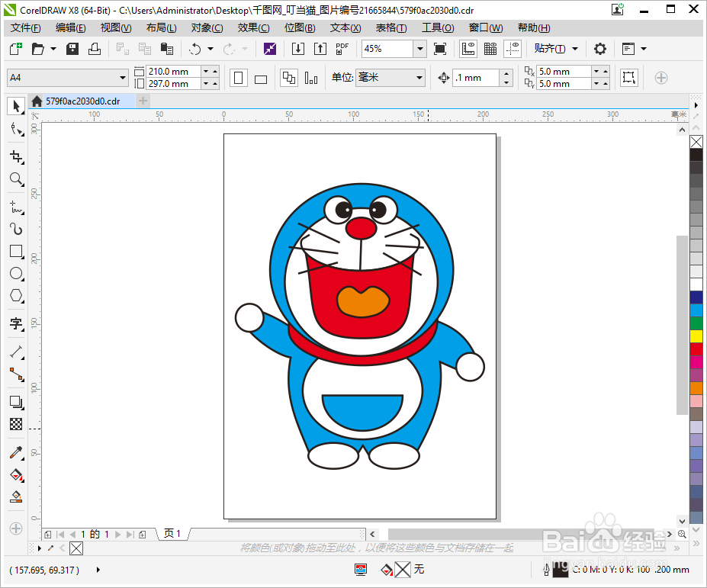The height and width of the screenshot is (588, 707).
Task: Select the Freehand drawing tool
Action: (x=16, y=207)
